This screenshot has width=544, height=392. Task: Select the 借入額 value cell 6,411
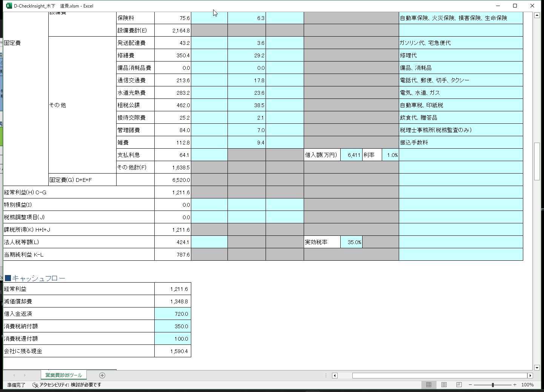351,155
